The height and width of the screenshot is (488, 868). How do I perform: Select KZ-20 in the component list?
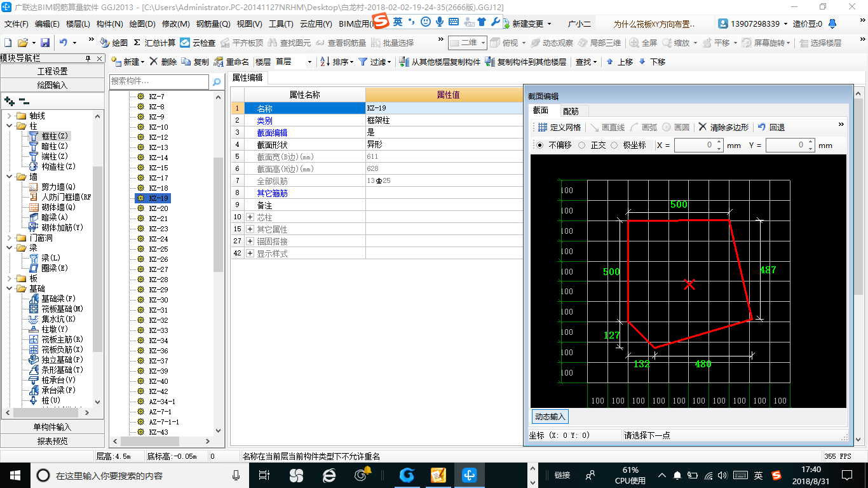pos(158,208)
